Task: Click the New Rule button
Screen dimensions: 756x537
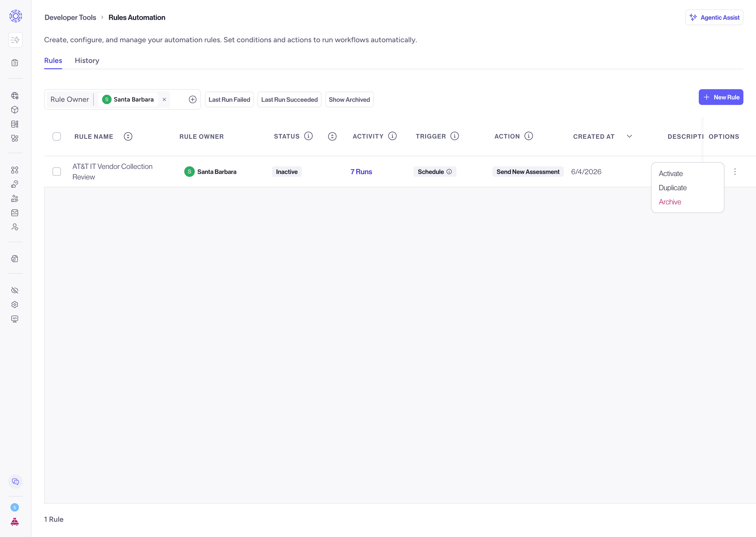Action: [x=721, y=97]
